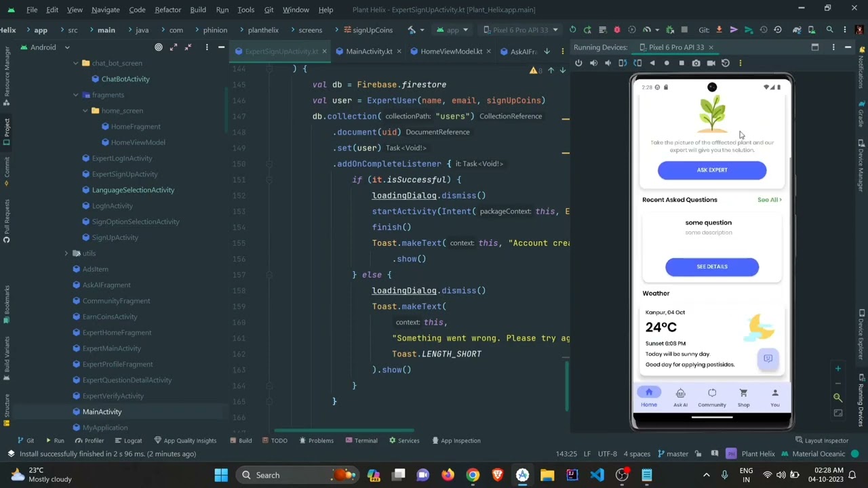Switch to HomeViewModel.kt editor tab
This screenshot has height=488, width=868.
point(451,52)
